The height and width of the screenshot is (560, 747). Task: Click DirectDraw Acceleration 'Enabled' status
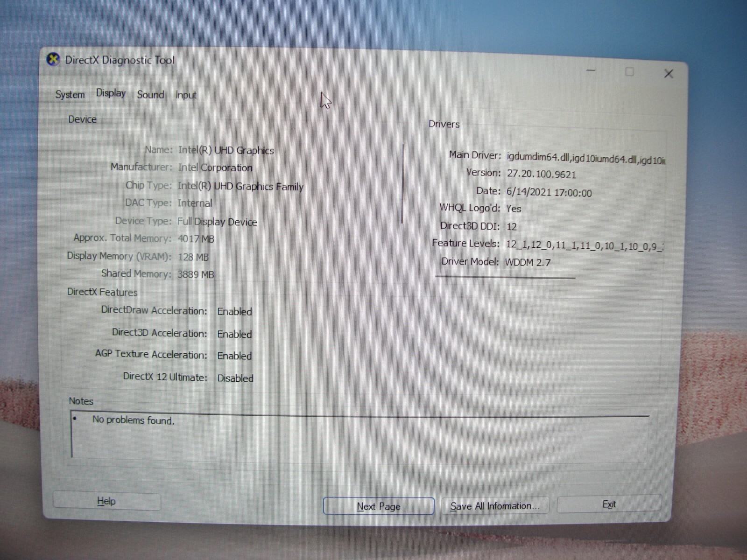point(234,312)
